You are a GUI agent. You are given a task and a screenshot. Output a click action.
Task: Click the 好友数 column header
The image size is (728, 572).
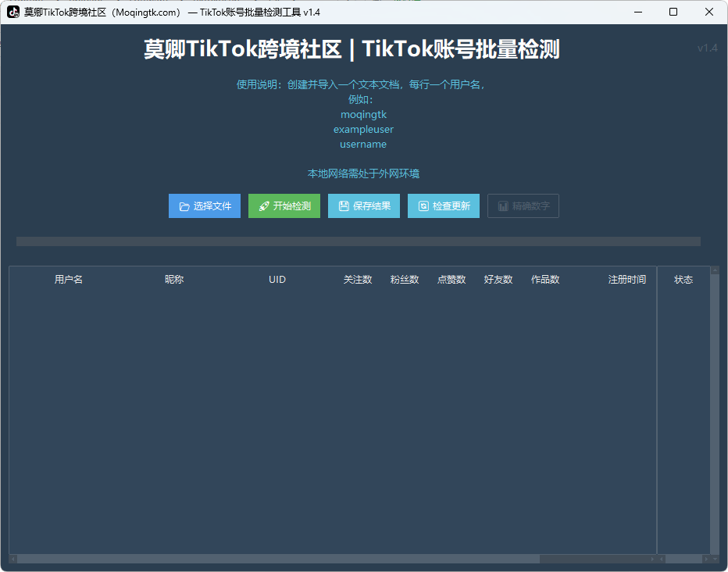coord(498,280)
